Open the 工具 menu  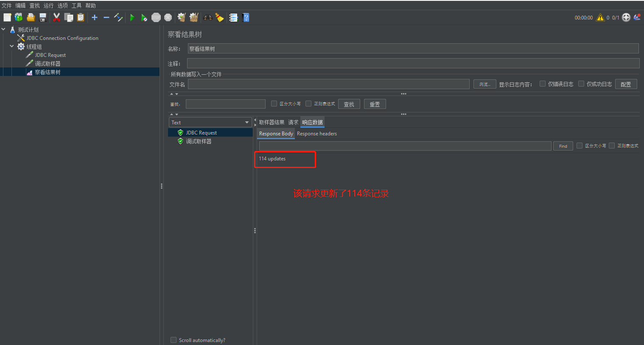77,6
